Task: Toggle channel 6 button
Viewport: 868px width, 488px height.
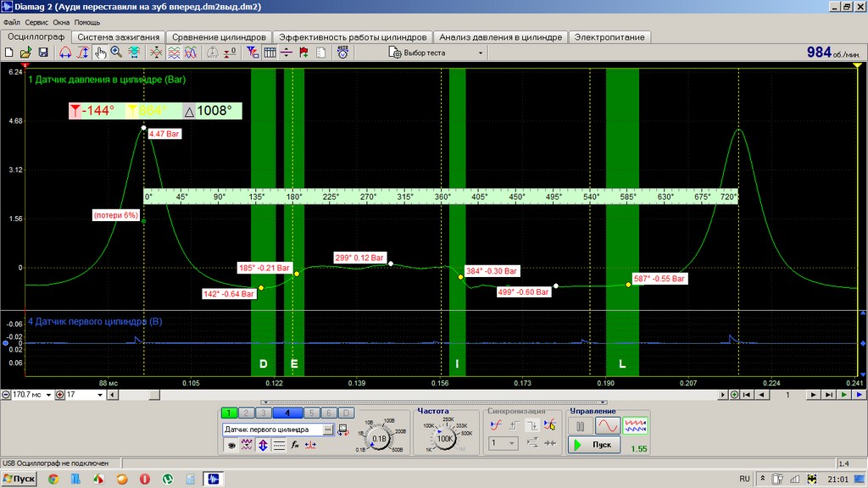Action: (329, 413)
